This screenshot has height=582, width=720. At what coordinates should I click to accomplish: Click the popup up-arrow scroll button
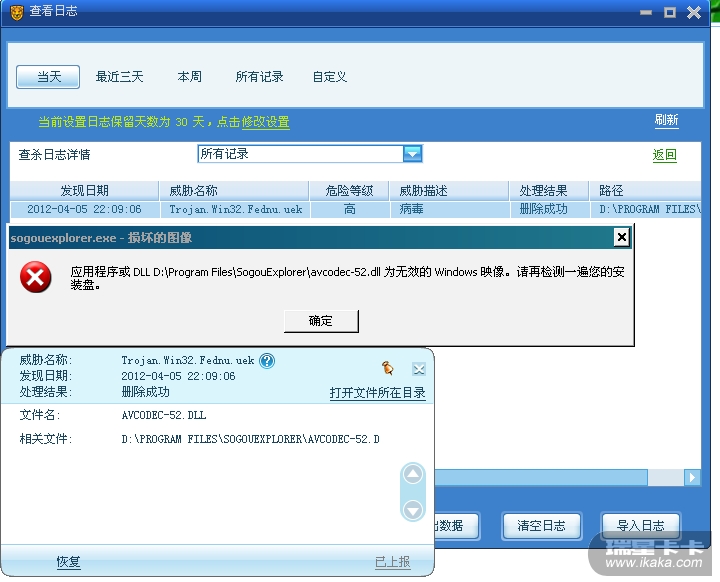click(413, 475)
